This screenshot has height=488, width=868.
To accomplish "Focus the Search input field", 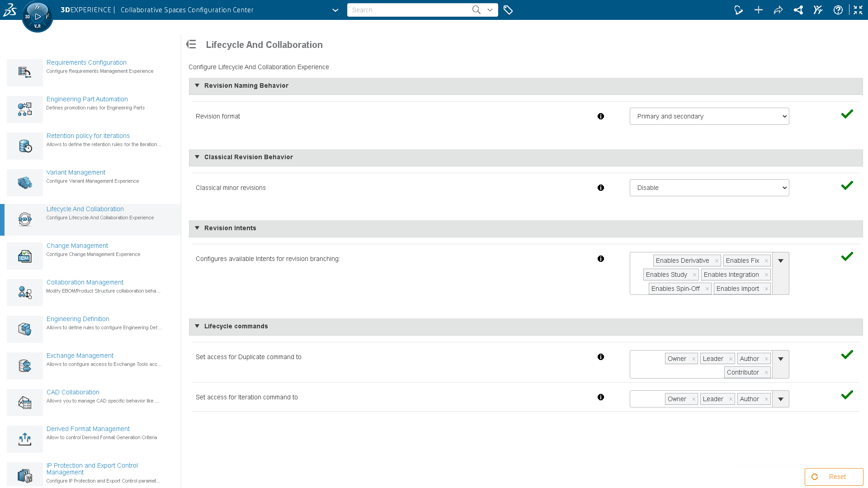I will pyautogui.click(x=409, y=10).
